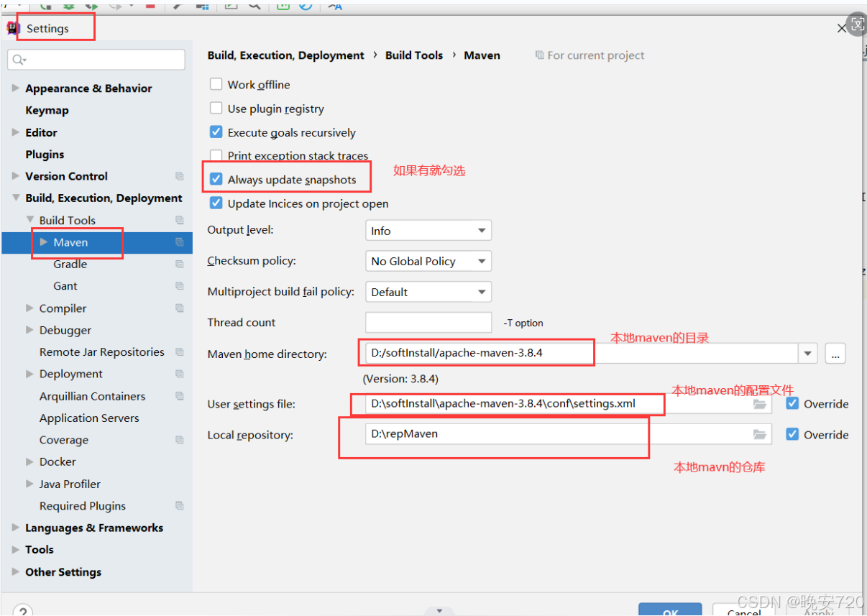Click the search magnifier in settings search box
Screen dimensions: 867x616
[19, 60]
